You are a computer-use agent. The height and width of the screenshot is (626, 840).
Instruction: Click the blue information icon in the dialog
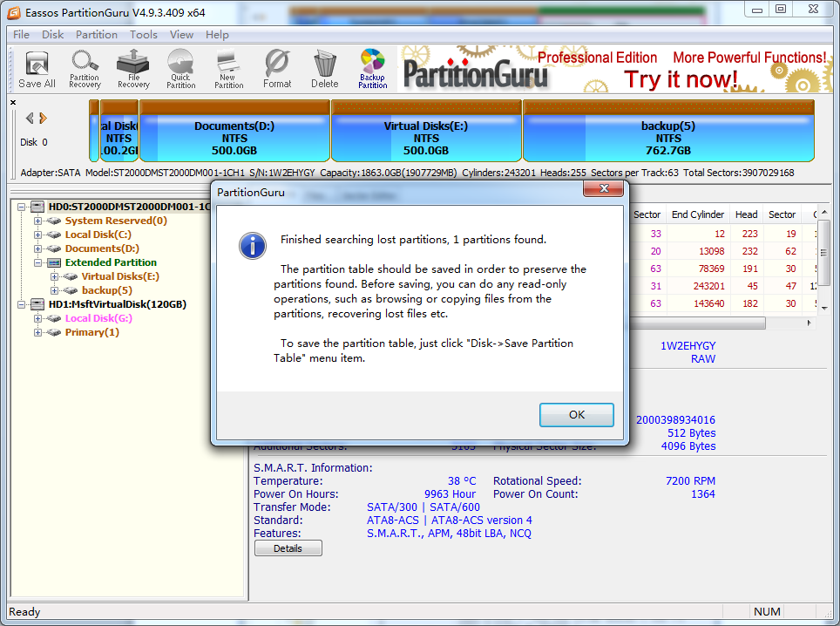[x=253, y=246]
